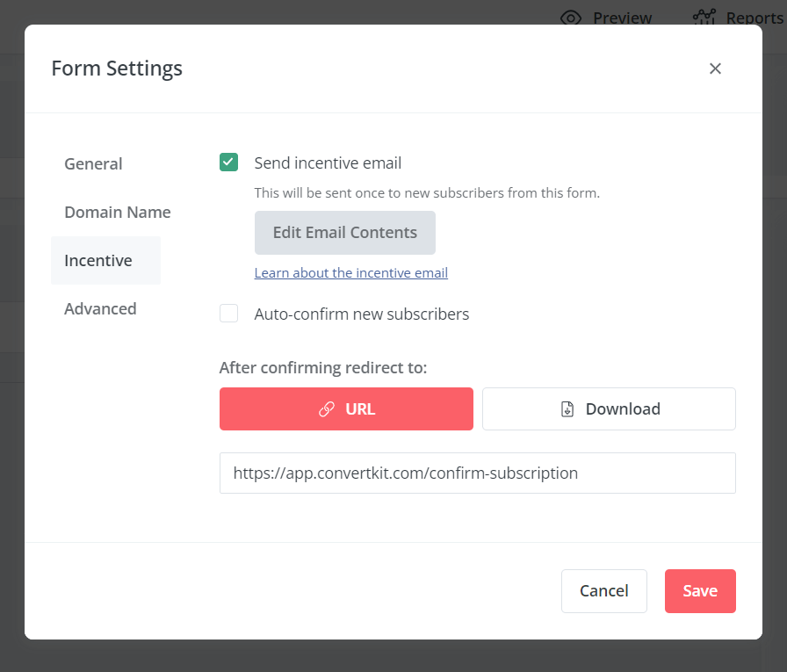Viewport: 787px width, 672px height.
Task: Open the Domain Name settings tab
Action: (117, 212)
